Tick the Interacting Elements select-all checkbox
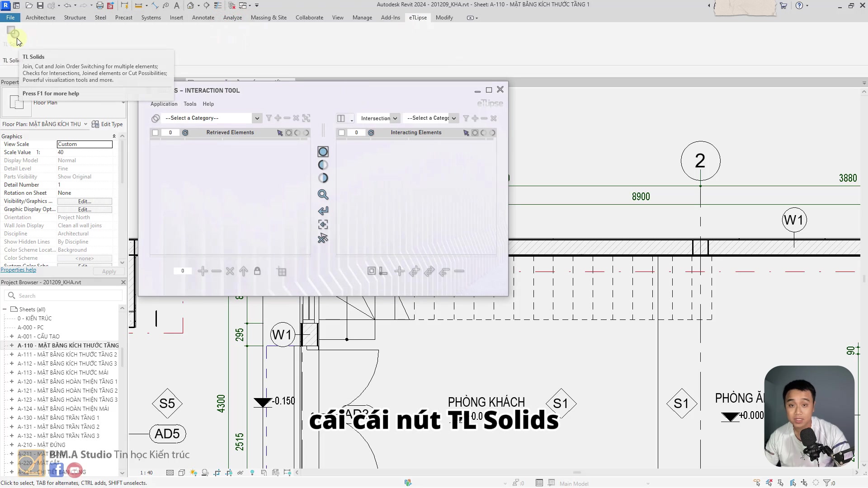Image resolution: width=868 pixels, height=488 pixels. click(x=342, y=132)
